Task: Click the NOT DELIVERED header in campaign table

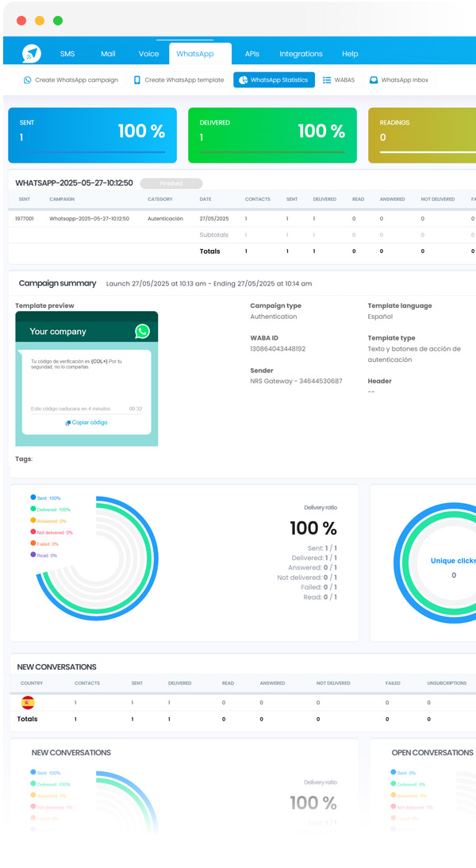Action: [437, 199]
